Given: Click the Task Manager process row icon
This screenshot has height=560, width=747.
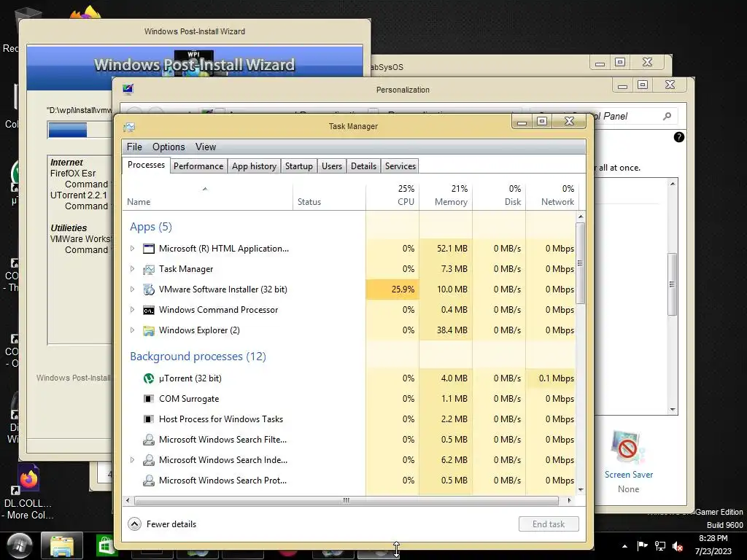Looking at the screenshot, I should (149, 269).
